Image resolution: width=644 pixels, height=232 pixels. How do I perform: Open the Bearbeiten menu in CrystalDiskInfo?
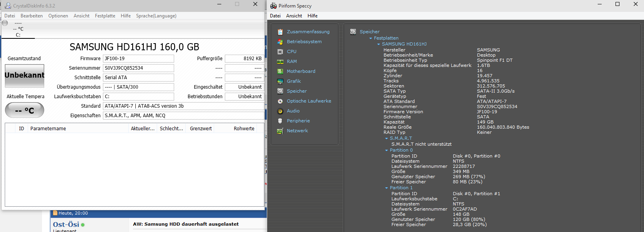pos(32,16)
